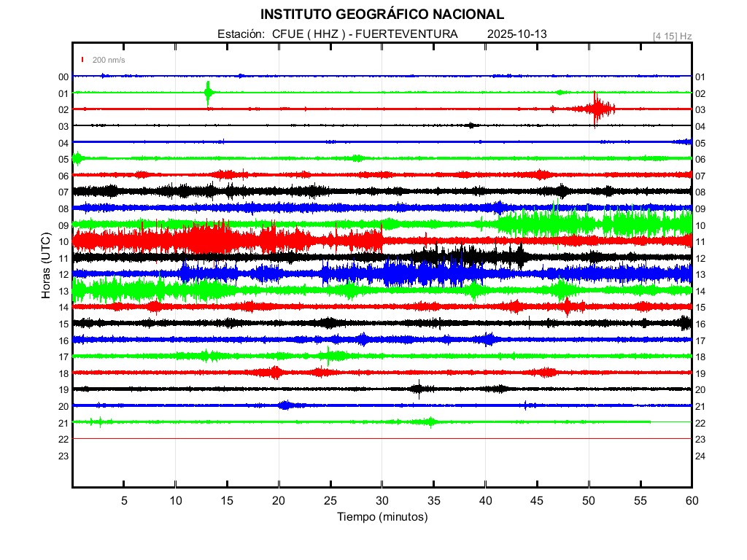Viewport: 747px width, 560px height.
Task: Click hour label 16 on the right axis
Action: pos(700,324)
